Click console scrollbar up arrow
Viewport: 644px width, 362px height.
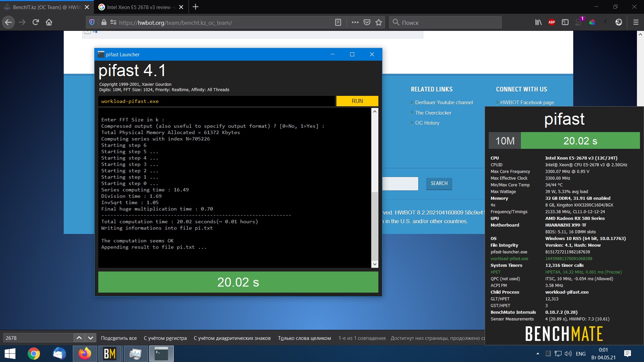point(375,111)
